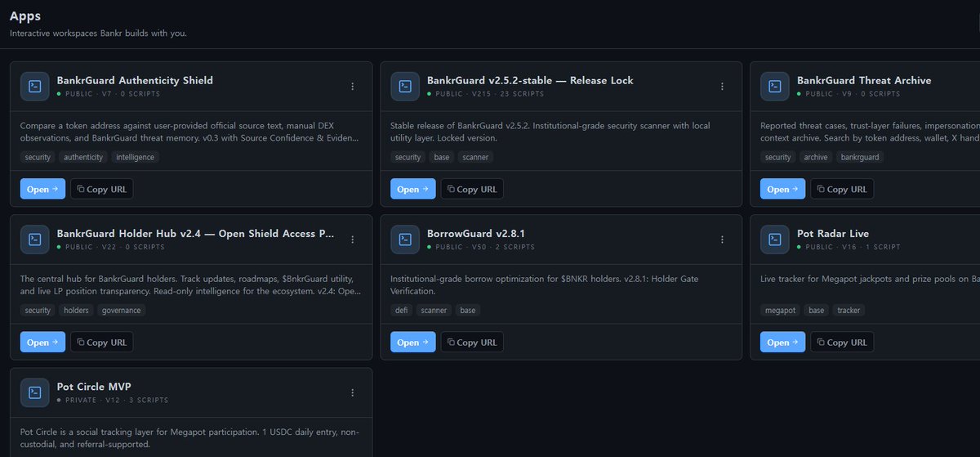Click the 'security' tag on Holder Hub card
This screenshot has height=457, width=980.
pyautogui.click(x=38, y=310)
